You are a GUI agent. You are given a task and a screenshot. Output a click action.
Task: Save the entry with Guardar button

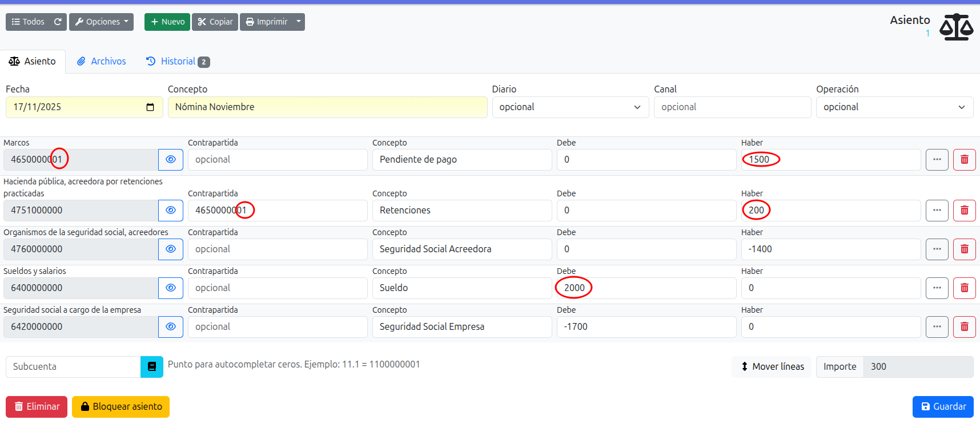click(x=942, y=407)
